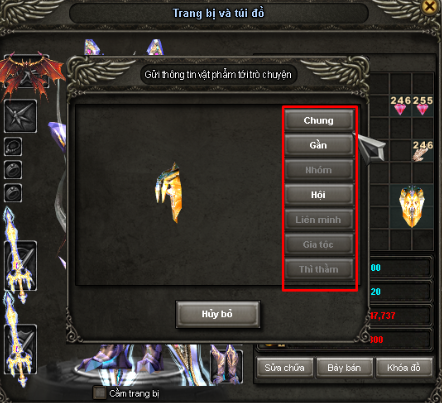Click the Khóa đồ lock button

click(404, 367)
